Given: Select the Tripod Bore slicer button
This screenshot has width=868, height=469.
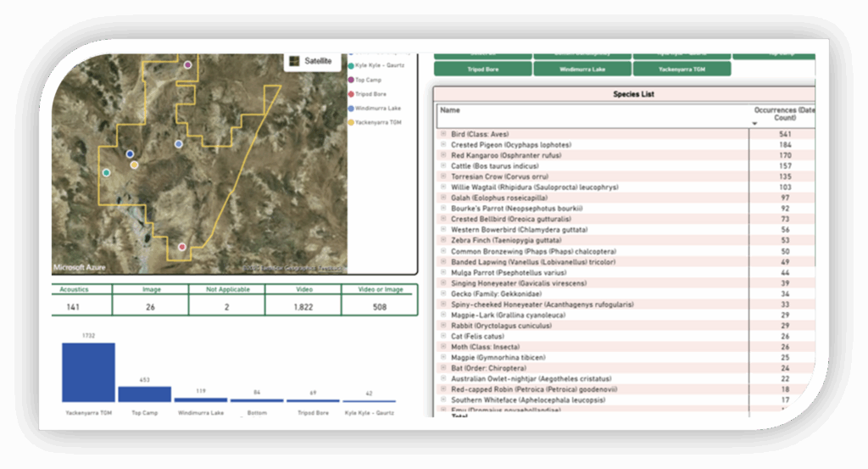Looking at the screenshot, I should pyautogui.click(x=483, y=69).
